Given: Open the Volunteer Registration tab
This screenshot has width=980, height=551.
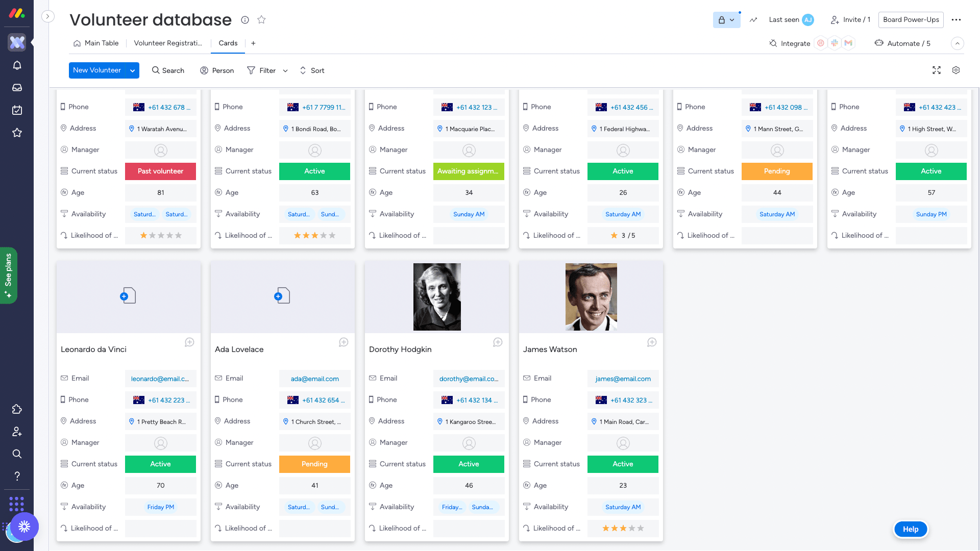Looking at the screenshot, I should [167, 43].
